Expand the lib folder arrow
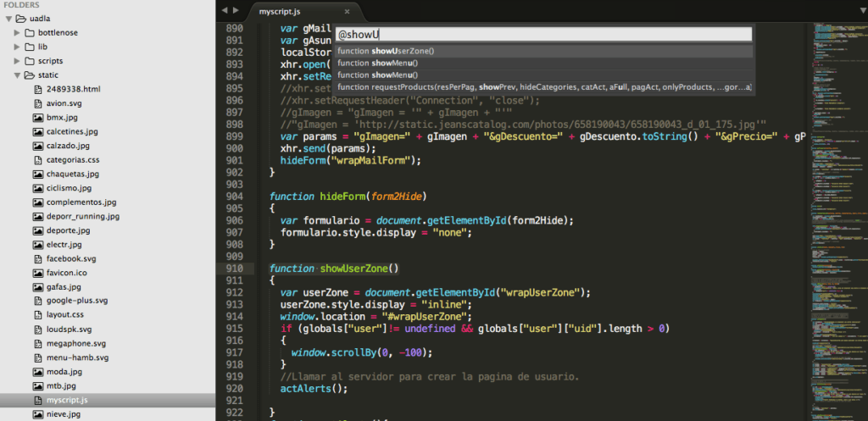 tap(17, 47)
